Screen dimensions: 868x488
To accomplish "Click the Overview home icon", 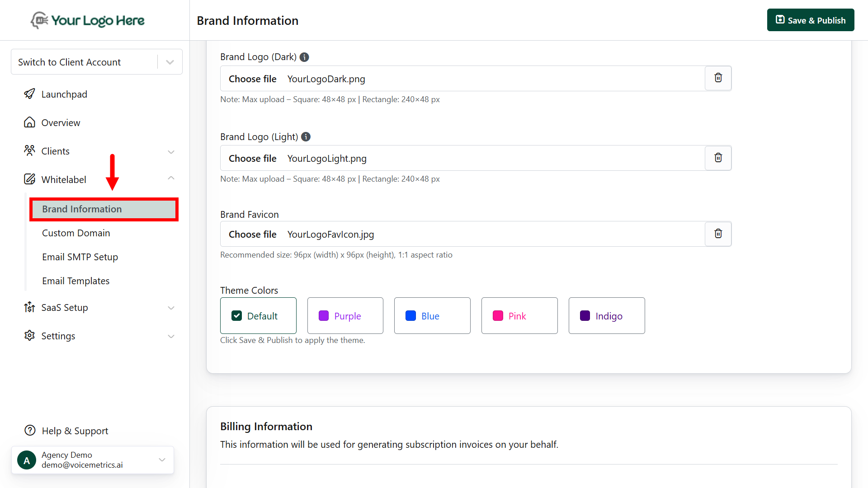I will (x=29, y=122).
